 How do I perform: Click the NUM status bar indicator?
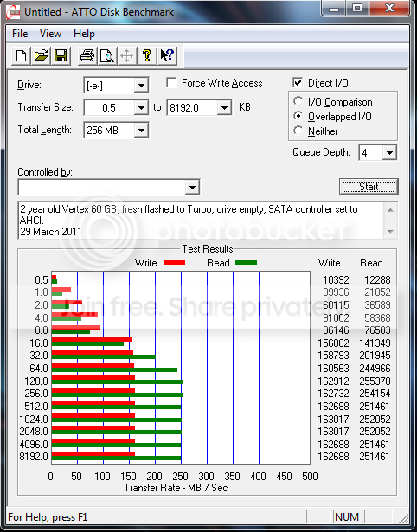point(347,517)
